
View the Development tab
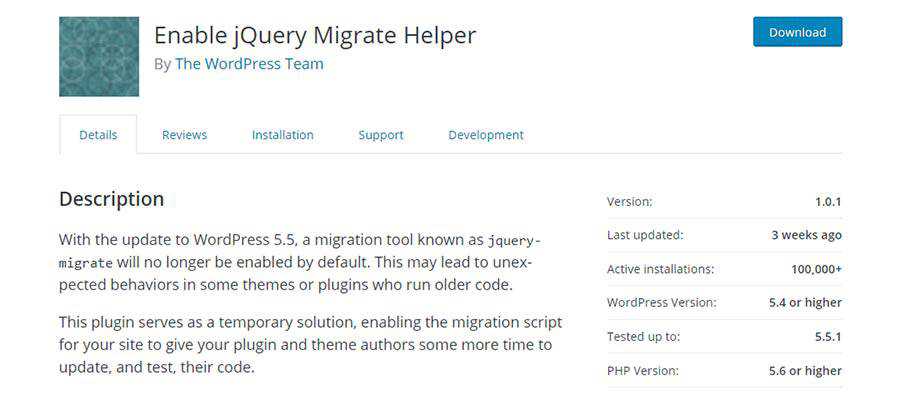click(485, 135)
